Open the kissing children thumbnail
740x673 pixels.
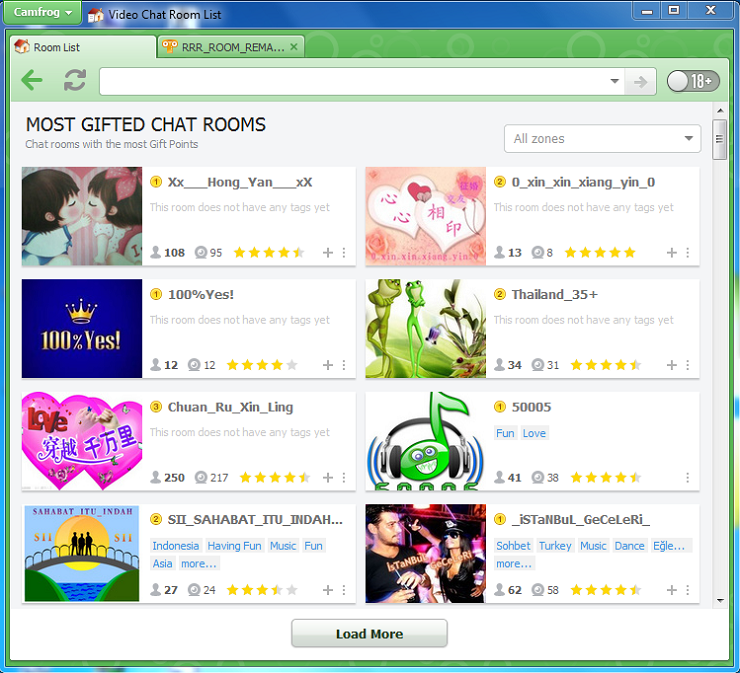point(82,216)
